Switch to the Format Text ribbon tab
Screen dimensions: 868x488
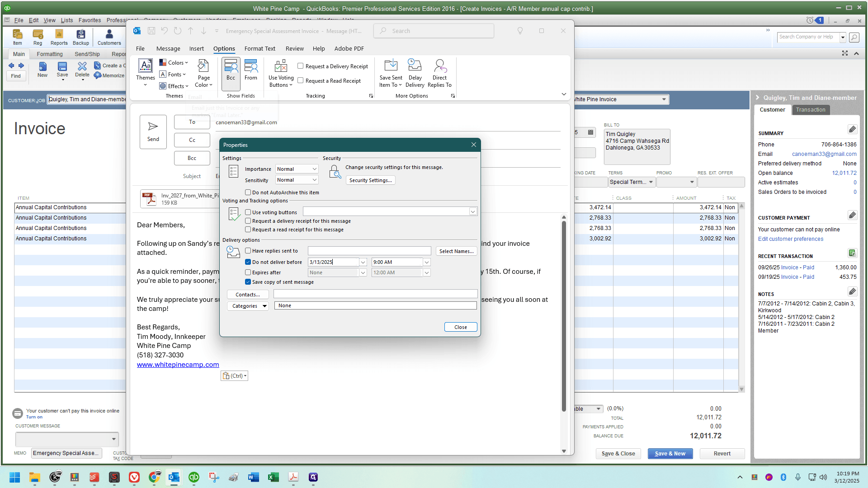(x=259, y=49)
